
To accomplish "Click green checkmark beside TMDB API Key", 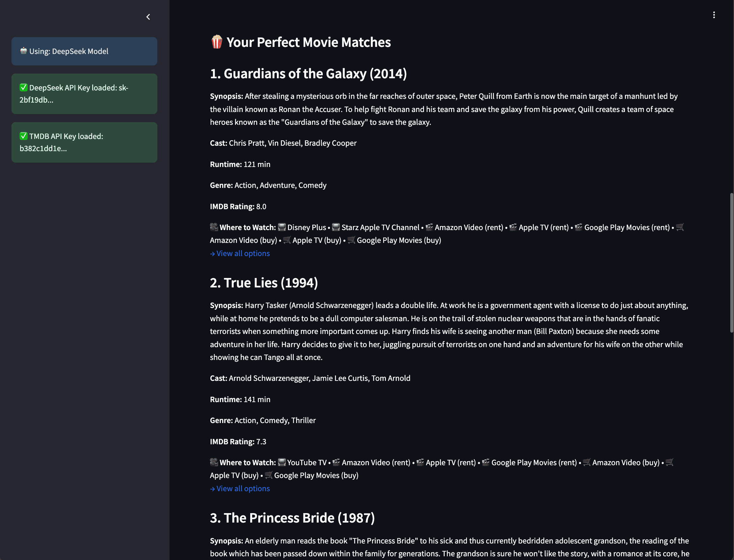I will (23, 136).
